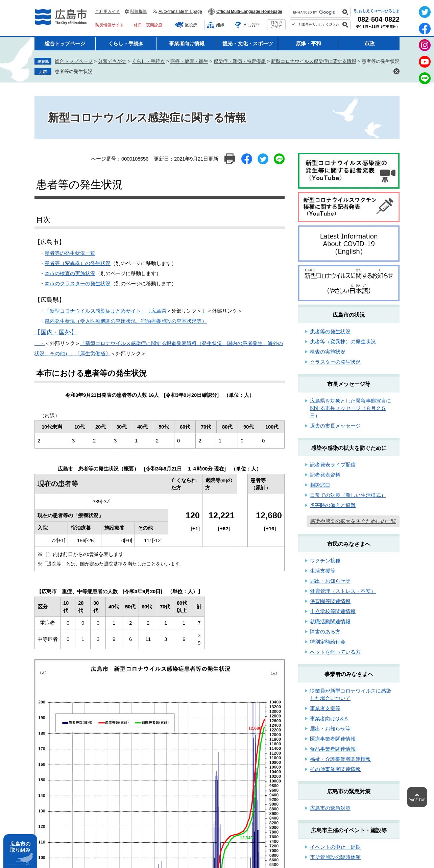Open the floating Twitter icon at top right
Image resolution: width=434 pixels, height=868 pixels.
pyautogui.click(x=425, y=12)
